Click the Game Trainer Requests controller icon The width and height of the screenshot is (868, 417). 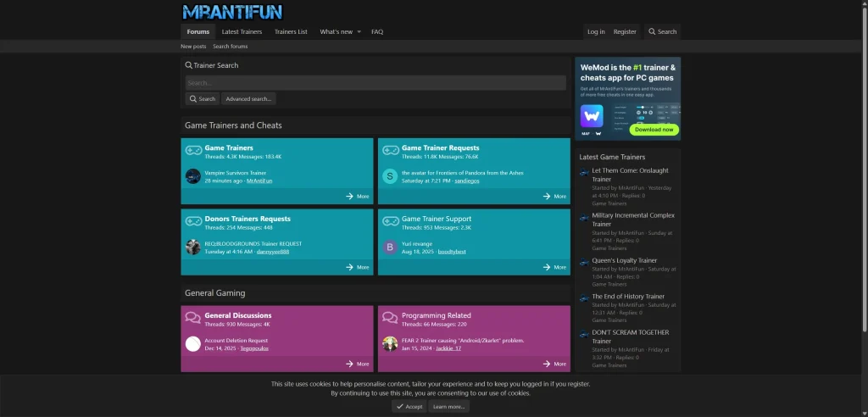point(390,151)
